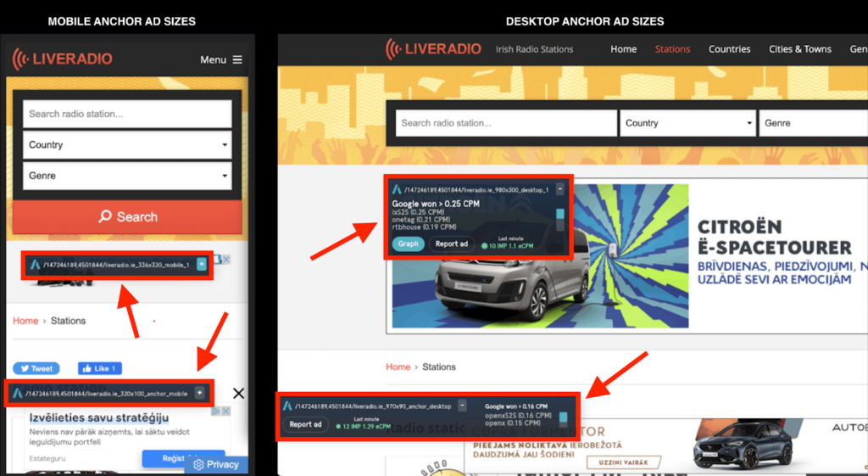Open the Genre dropdown in desktop view
868x476 pixels.
813,123
